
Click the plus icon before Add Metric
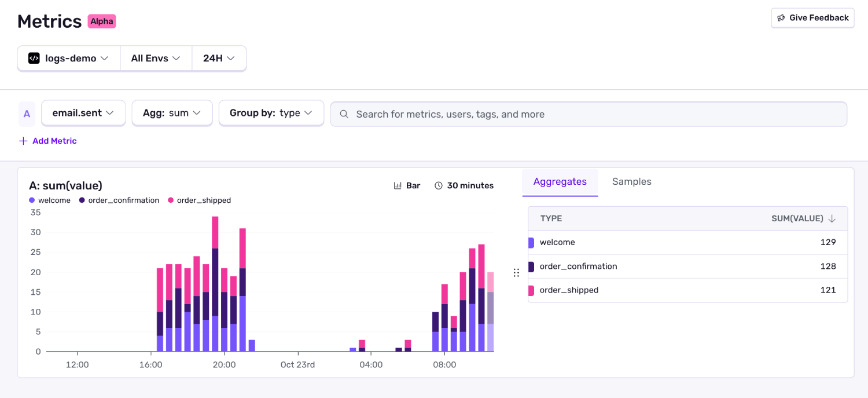23,140
